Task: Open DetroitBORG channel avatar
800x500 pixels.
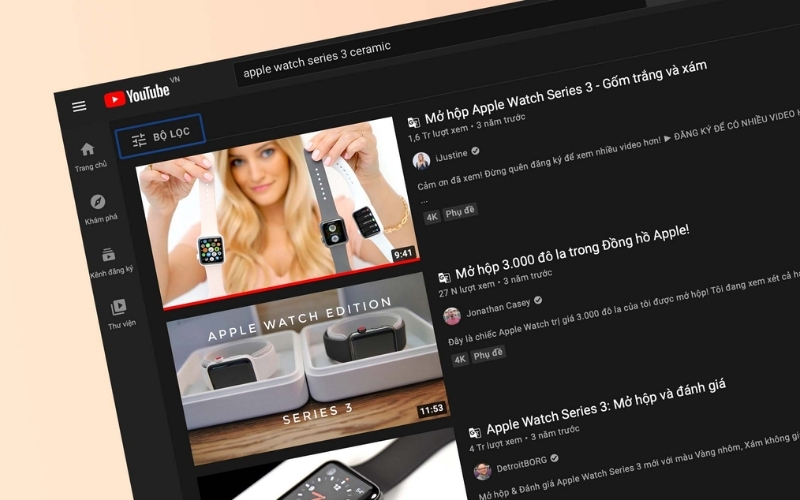Action: (x=482, y=471)
